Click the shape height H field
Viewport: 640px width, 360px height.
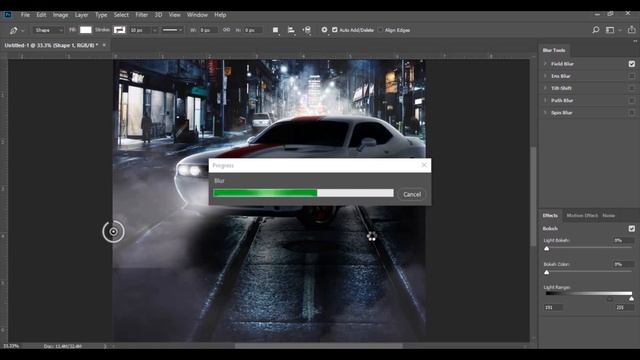pos(253,30)
